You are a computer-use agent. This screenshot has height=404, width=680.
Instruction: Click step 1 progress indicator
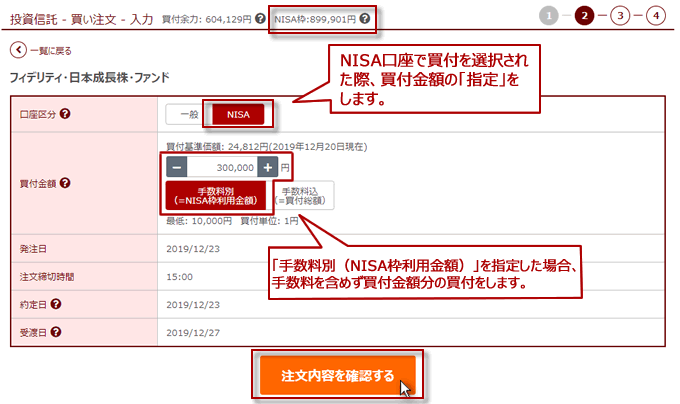tap(549, 16)
